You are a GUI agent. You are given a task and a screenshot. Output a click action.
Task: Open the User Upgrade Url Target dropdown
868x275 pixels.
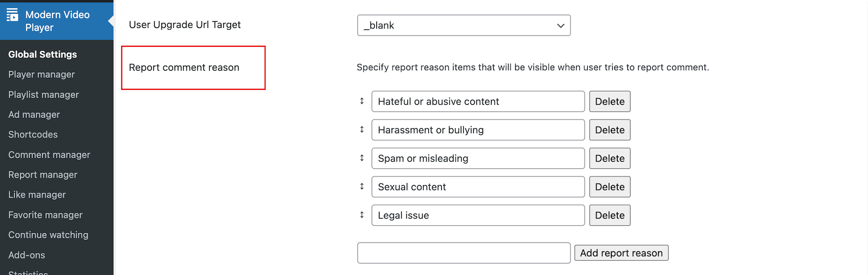(464, 25)
